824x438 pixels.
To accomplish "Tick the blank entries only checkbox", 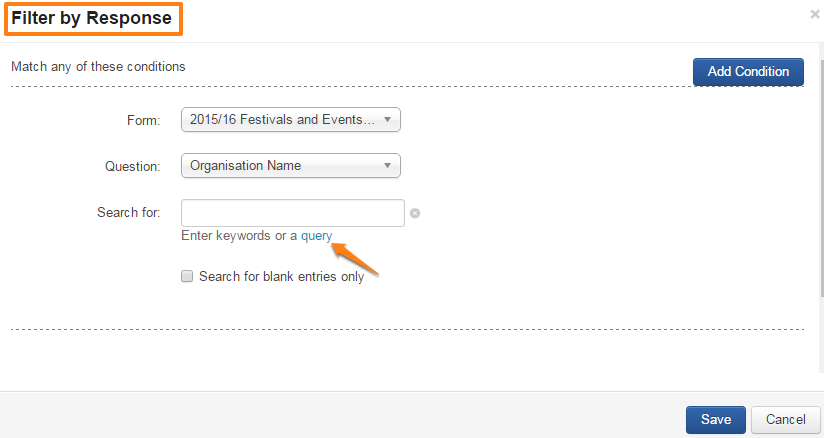I will (x=187, y=276).
